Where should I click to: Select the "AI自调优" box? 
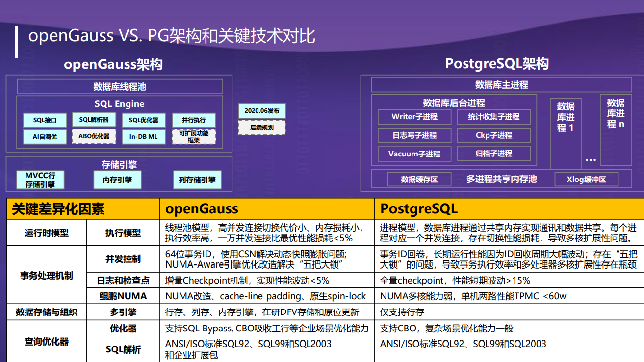click(45, 137)
